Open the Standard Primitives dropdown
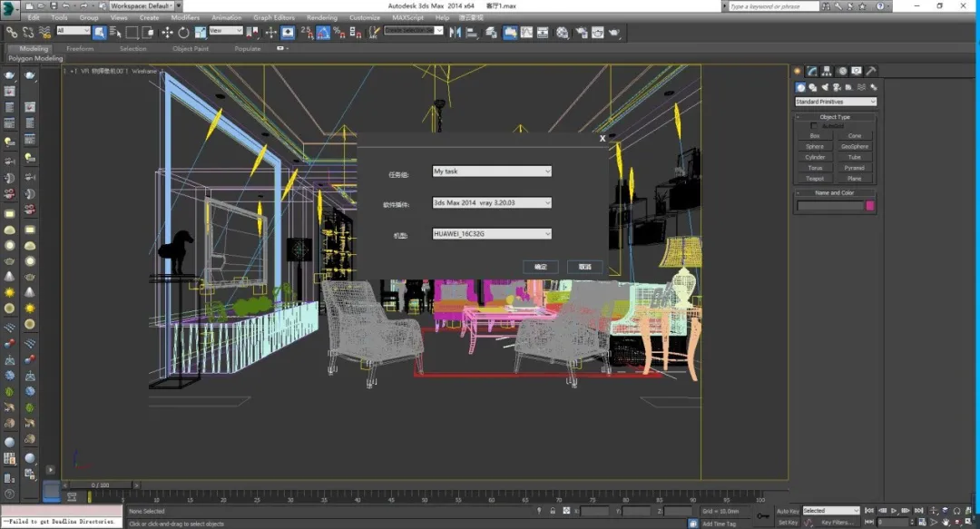980x529 pixels. coord(835,102)
